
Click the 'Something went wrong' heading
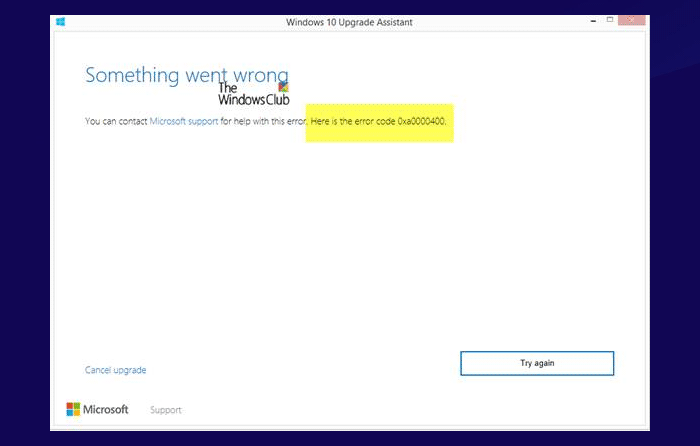coord(187,75)
